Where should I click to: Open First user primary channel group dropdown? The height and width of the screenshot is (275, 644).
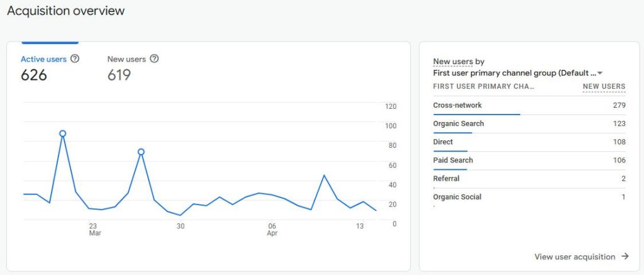(518, 73)
